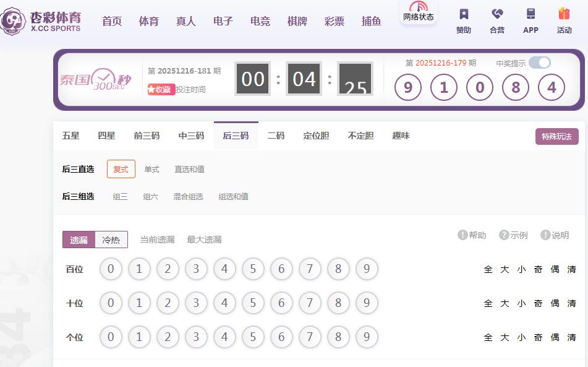Click the 网络状态 wifi signal icon
The width and height of the screenshot is (588, 367).
point(419,6)
